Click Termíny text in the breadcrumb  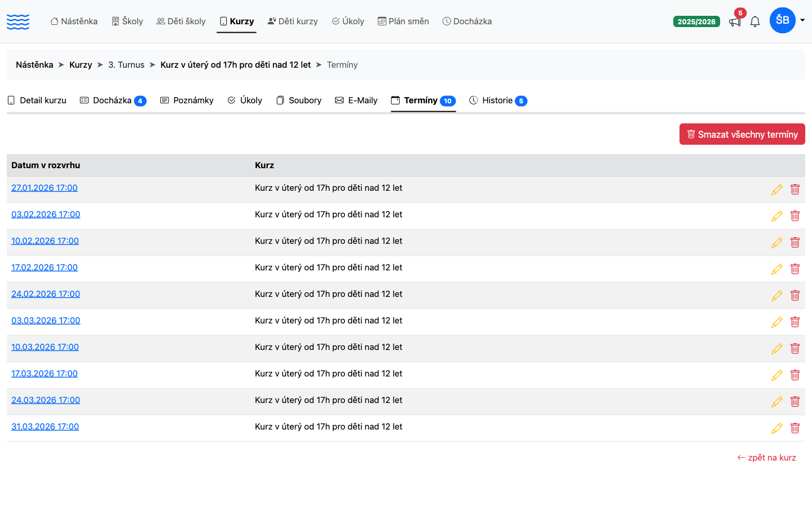342,65
